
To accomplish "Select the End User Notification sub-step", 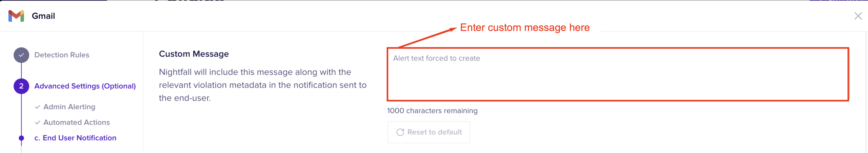I will coord(79,138).
